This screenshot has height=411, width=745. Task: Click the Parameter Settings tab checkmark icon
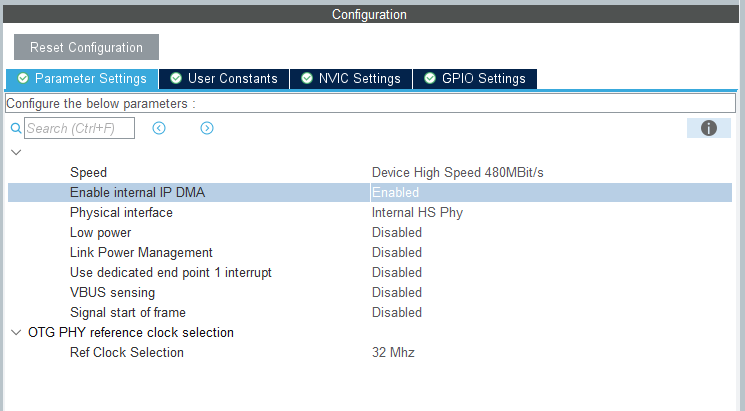[x=23, y=78]
